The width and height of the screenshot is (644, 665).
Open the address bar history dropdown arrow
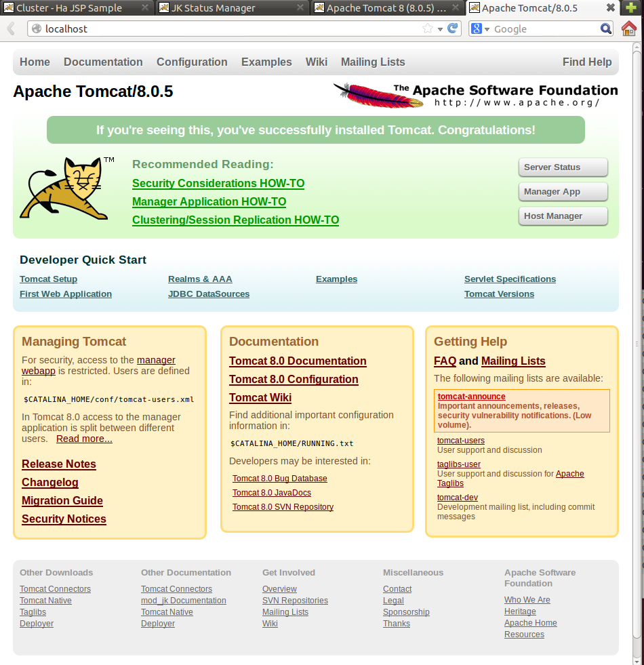(441, 29)
